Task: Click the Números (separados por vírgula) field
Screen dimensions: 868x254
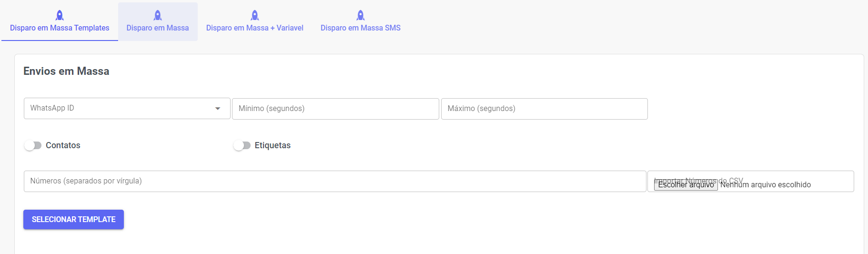Action: (334, 181)
